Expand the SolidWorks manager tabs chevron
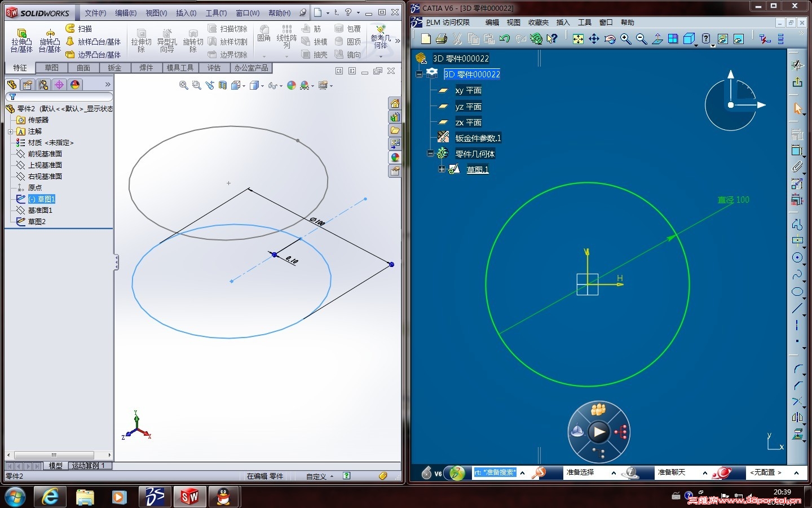Image resolution: width=812 pixels, height=508 pixels. [x=108, y=85]
